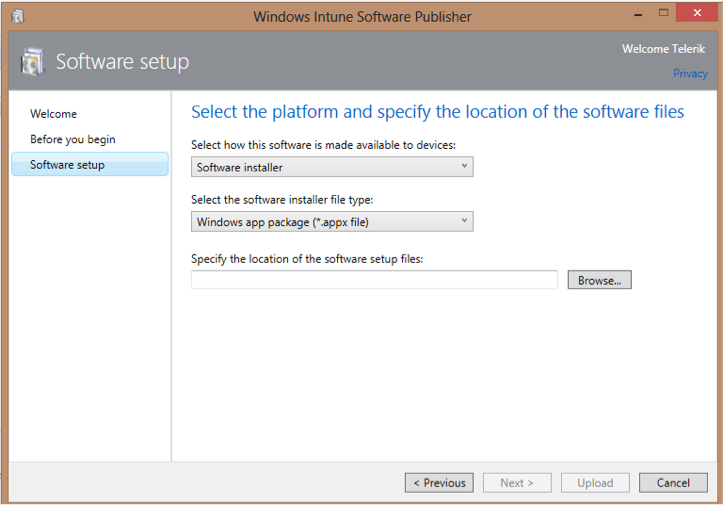This screenshot has height=505, width=723.
Task: Click the Software setup header icon
Action: [x=32, y=62]
